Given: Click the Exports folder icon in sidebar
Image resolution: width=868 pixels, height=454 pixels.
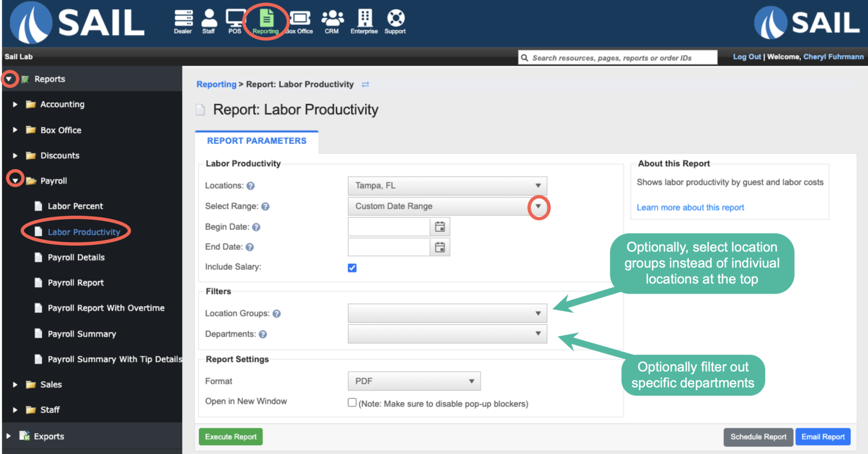Looking at the screenshot, I should [24, 436].
